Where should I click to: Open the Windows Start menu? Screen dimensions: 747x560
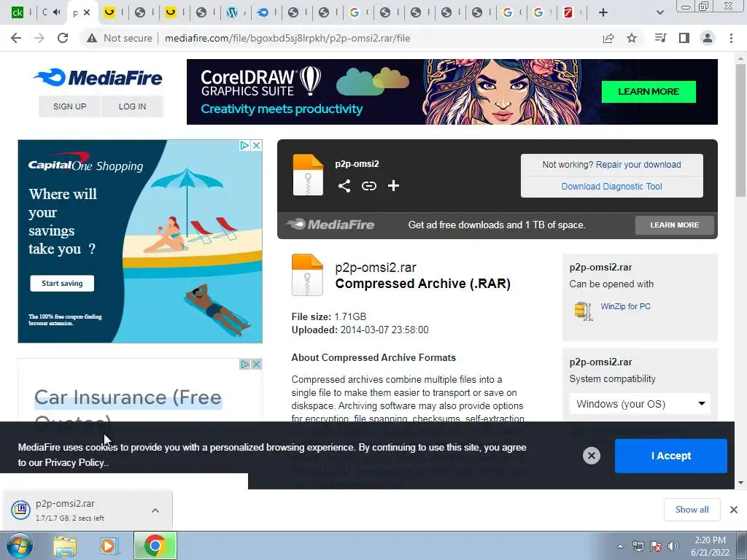[x=20, y=545]
